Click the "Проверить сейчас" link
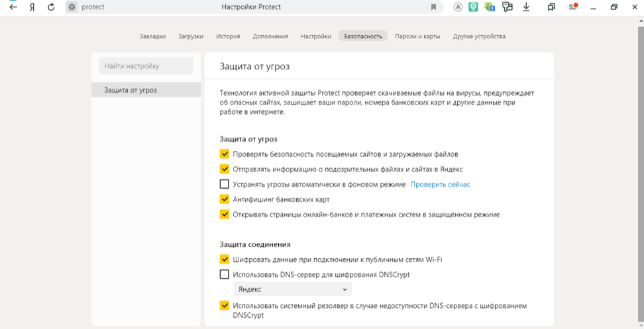The height and width of the screenshot is (329, 644). coord(440,185)
